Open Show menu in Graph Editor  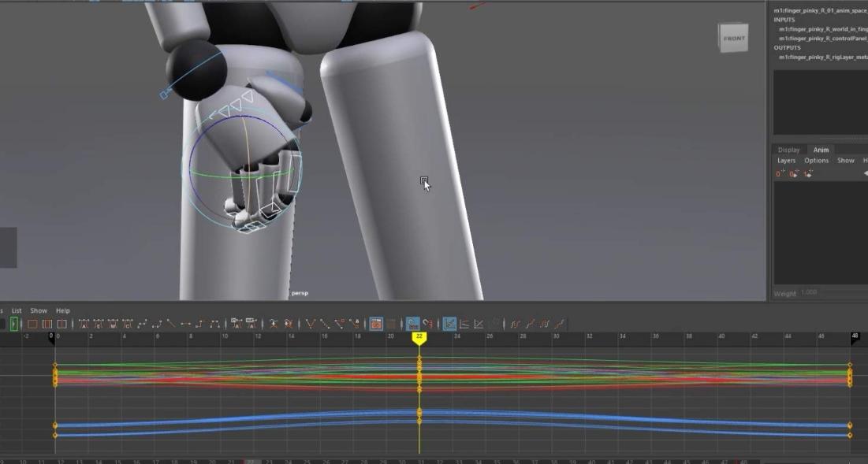39,310
